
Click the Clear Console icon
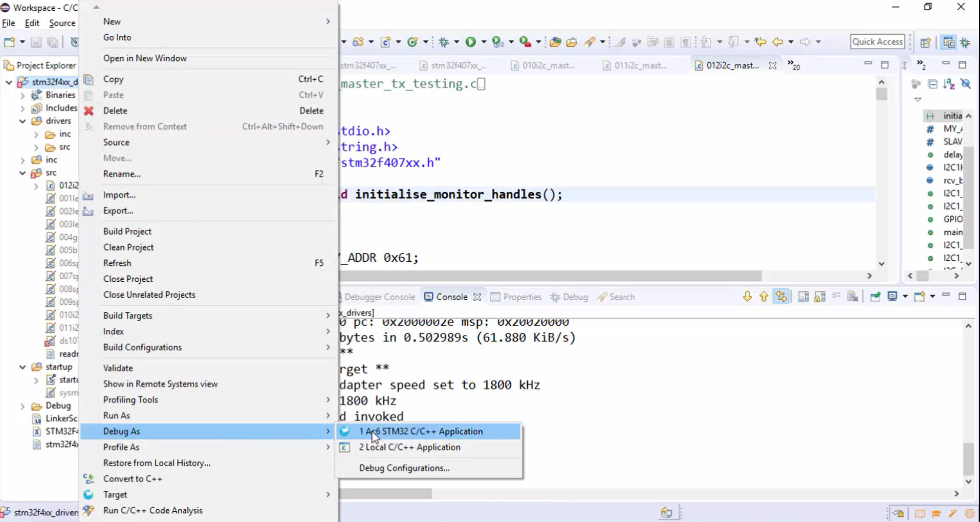coord(853,297)
